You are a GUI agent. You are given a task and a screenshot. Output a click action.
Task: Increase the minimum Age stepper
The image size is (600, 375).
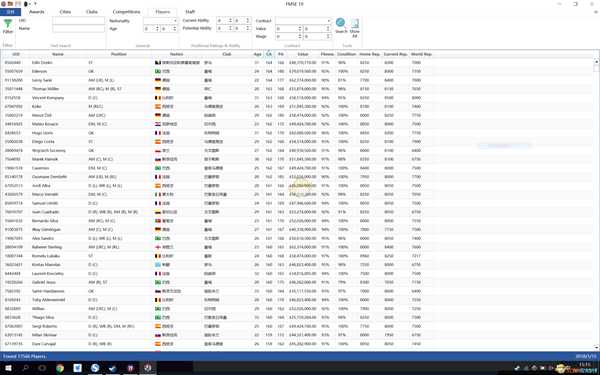[158, 27]
